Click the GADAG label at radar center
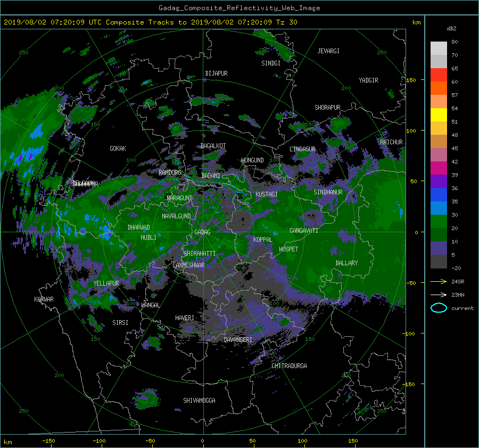Image resolution: width=479 pixels, height=448 pixels. [202, 232]
